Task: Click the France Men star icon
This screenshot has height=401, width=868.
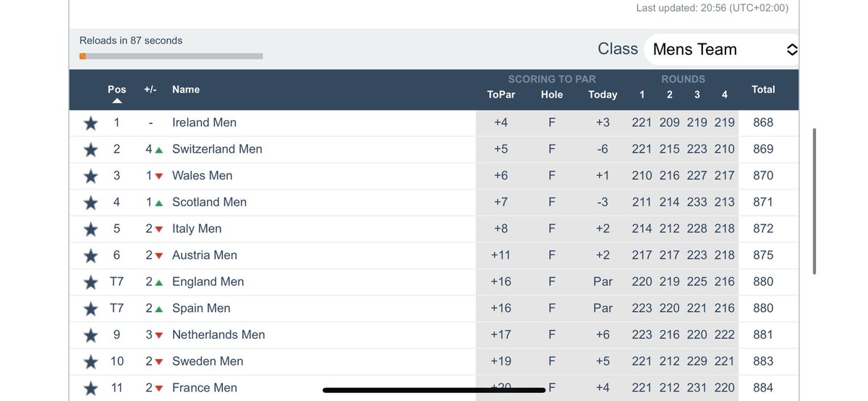Action: click(90, 389)
